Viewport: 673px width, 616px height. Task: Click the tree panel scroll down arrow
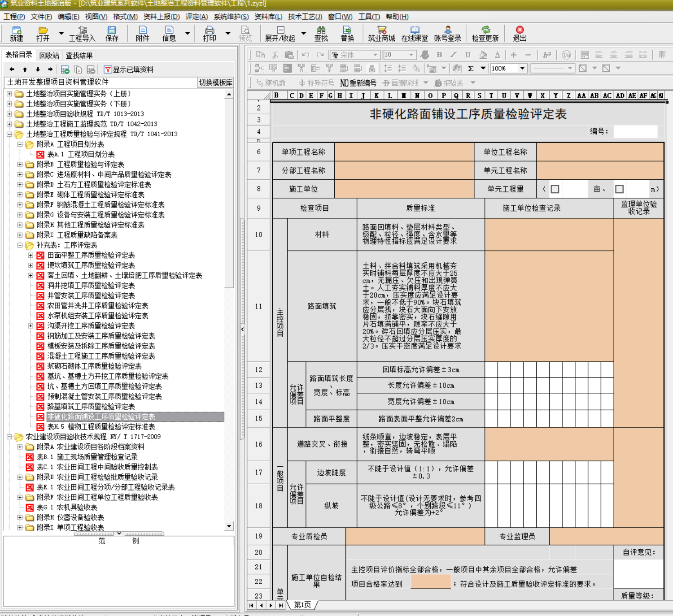(229, 526)
